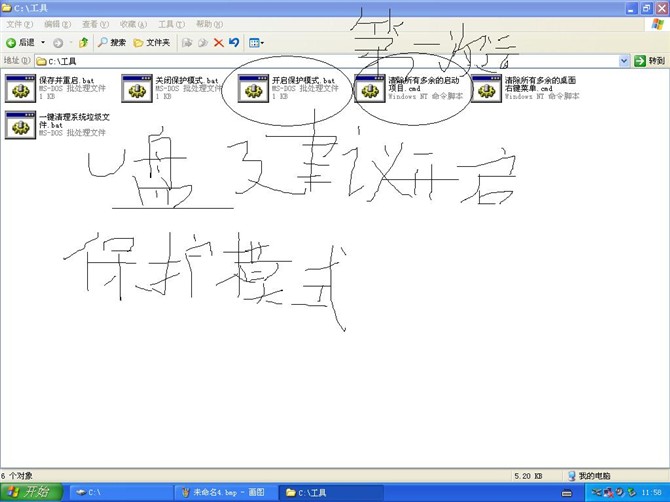Screen dimensions: 670x502
Task: Click the 转到 (Go) button
Action: (650, 61)
